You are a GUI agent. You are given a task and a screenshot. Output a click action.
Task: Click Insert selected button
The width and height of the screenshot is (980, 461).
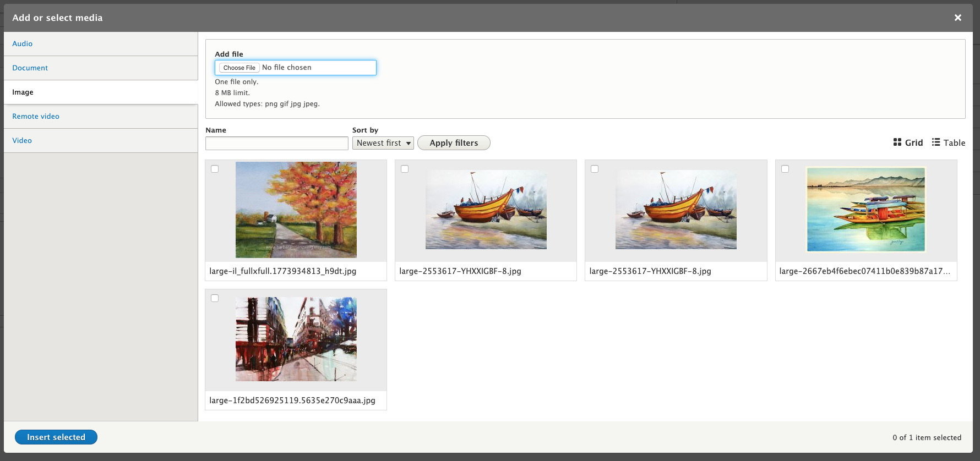pyautogui.click(x=56, y=437)
